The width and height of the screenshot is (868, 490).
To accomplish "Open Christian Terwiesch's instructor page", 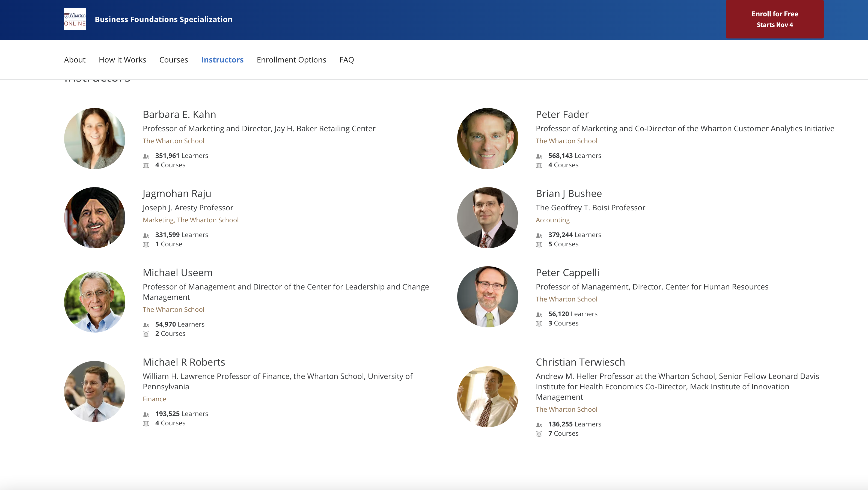I will click(x=580, y=362).
